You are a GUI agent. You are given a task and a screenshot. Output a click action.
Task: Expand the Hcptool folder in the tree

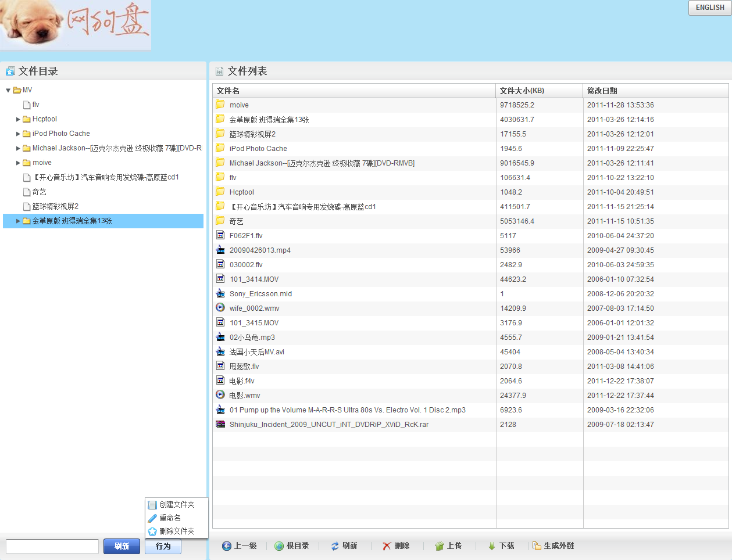pos(18,119)
